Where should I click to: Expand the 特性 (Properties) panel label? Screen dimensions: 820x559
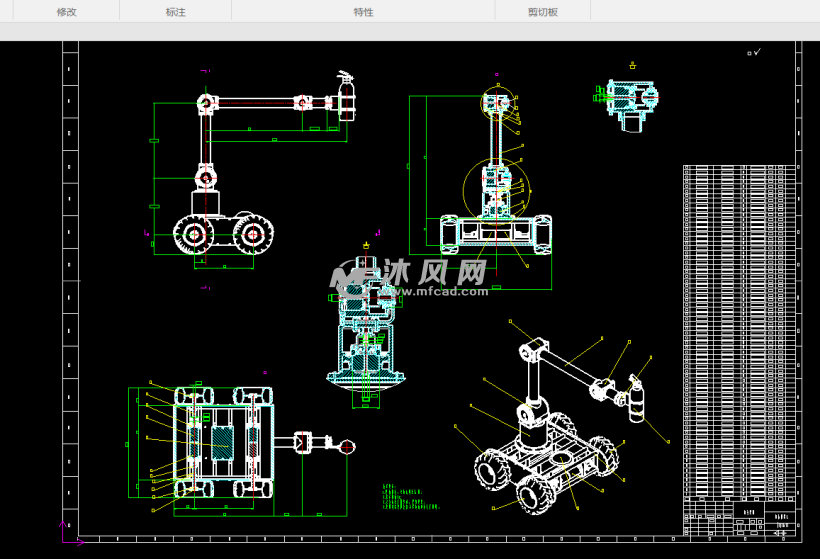(x=363, y=12)
